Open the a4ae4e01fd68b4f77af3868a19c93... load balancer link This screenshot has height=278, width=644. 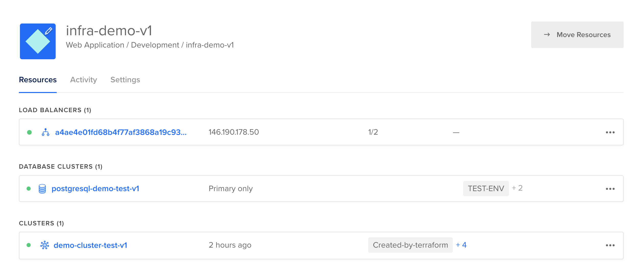[x=121, y=132]
